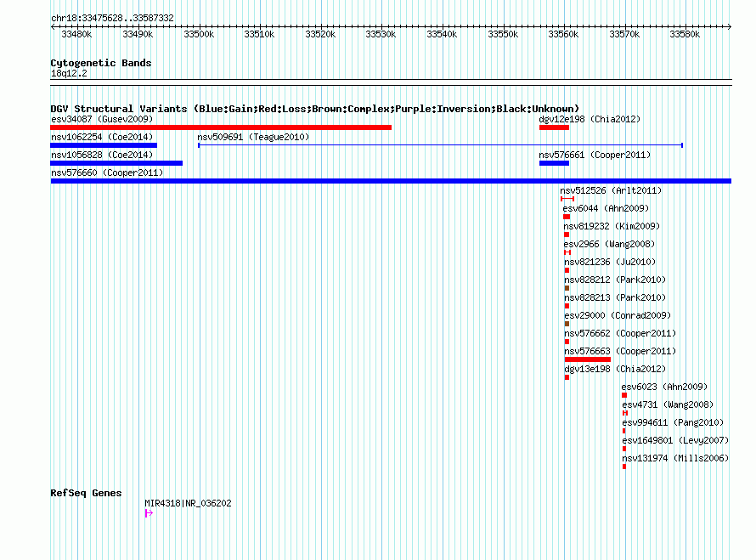Click the 18q12.2 band label
This screenshot has width=756, height=560.
point(69,73)
